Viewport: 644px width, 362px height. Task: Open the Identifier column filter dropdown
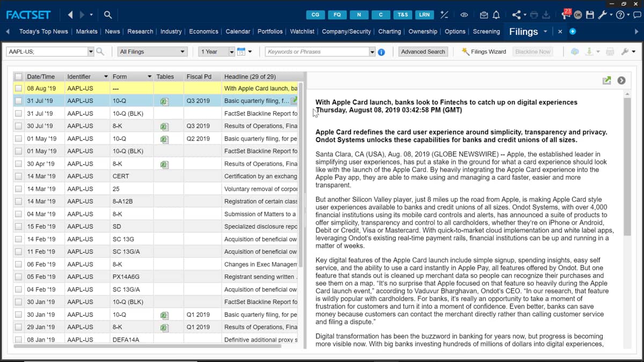pyautogui.click(x=106, y=77)
